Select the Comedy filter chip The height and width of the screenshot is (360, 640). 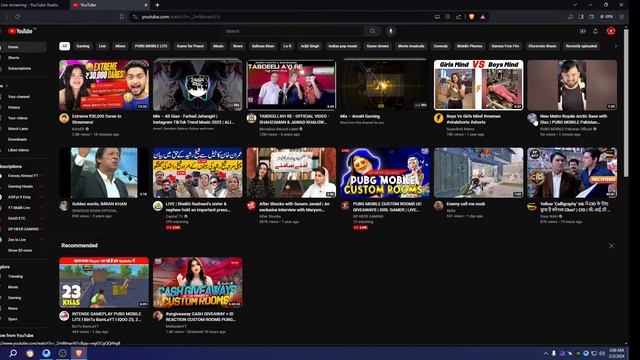click(441, 46)
